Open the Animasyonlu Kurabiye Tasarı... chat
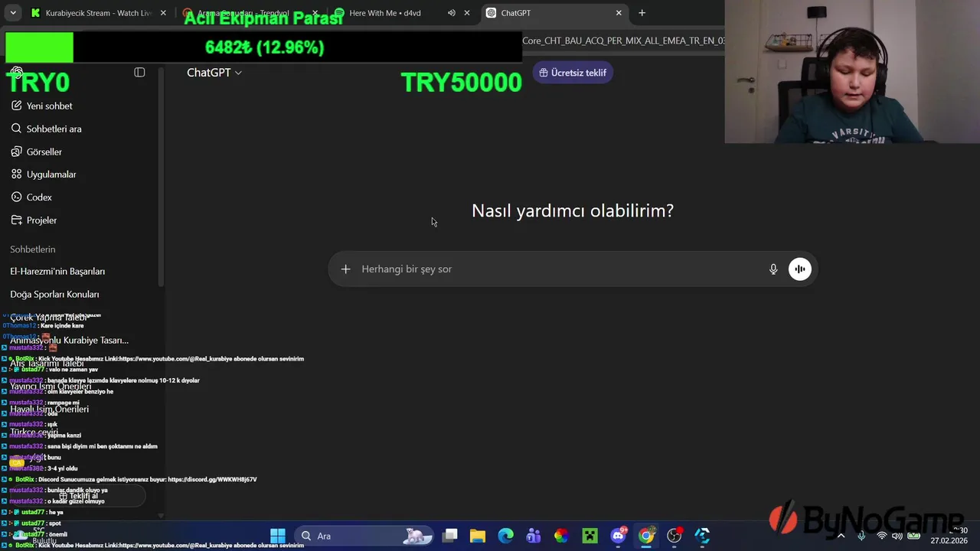The image size is (980, 551). click(69, 341)
